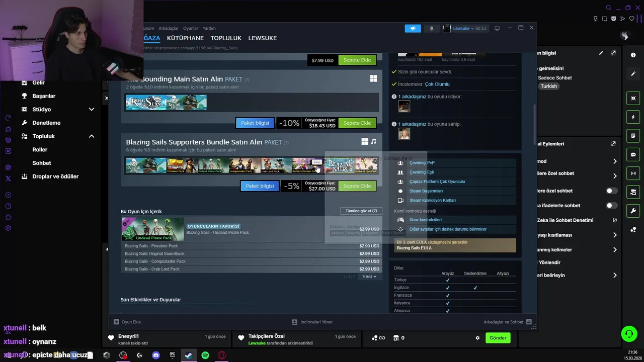Open the Oyunlar menu in Steam

[x=191, y=29]
